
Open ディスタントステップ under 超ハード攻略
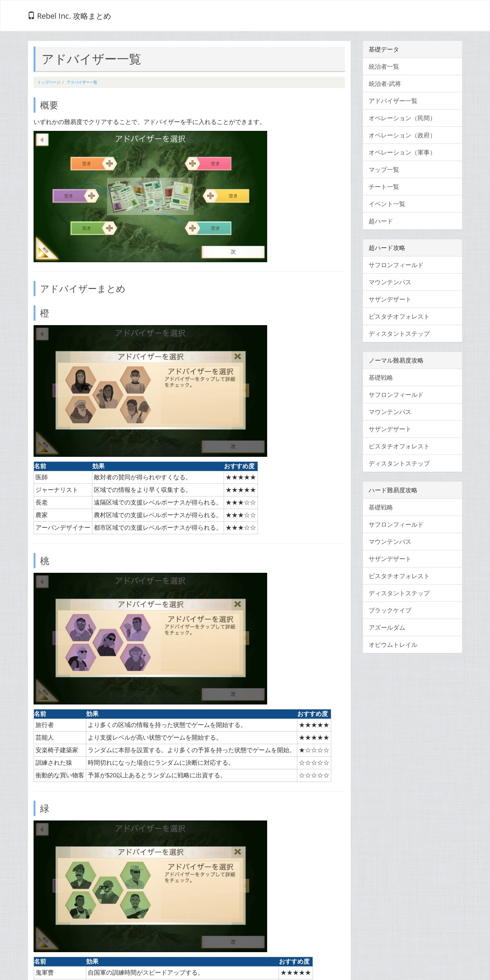pos(412,334)
